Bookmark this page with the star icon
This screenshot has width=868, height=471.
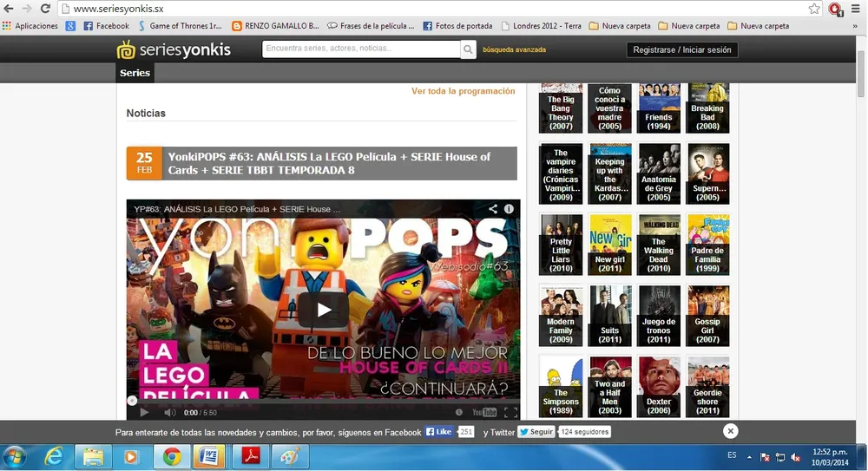[x=814, y=9]
